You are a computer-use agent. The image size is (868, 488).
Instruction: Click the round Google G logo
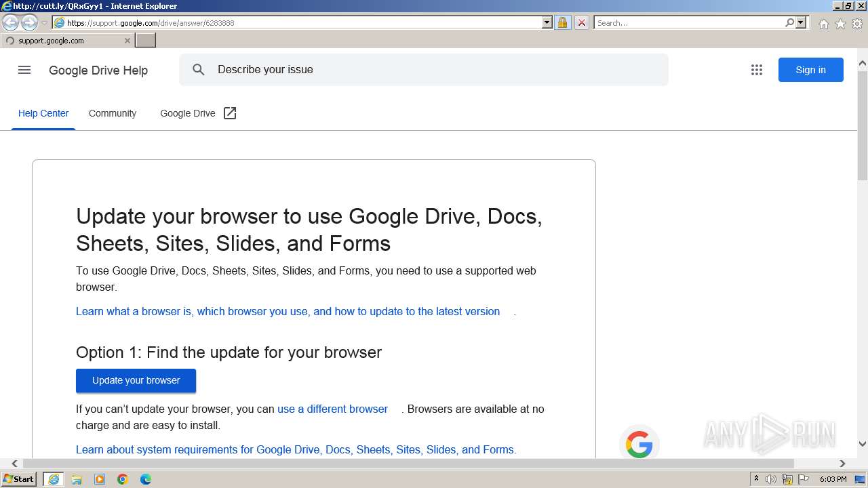[639, 445]
